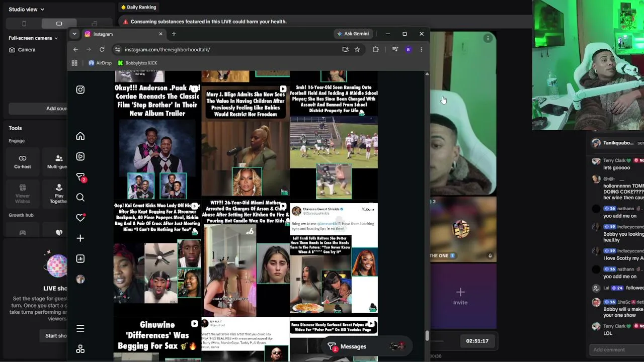
Task: Open the Daily Ranking badge
Action: (138, 7)
